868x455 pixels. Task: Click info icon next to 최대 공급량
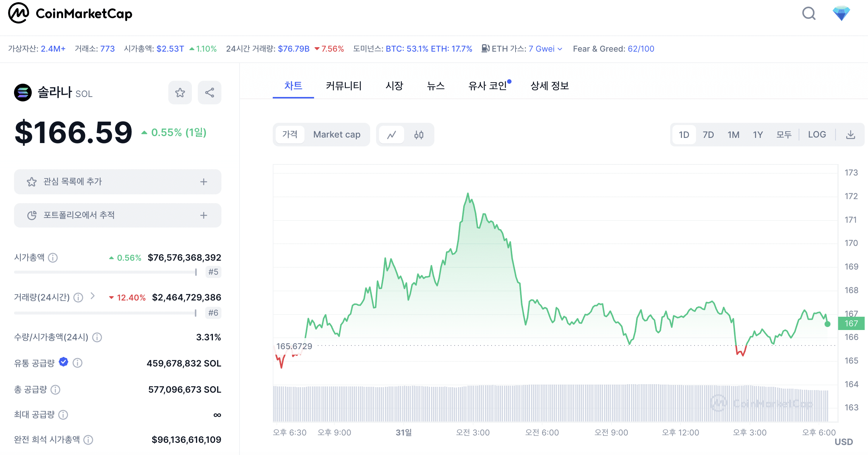coord(63,415)
